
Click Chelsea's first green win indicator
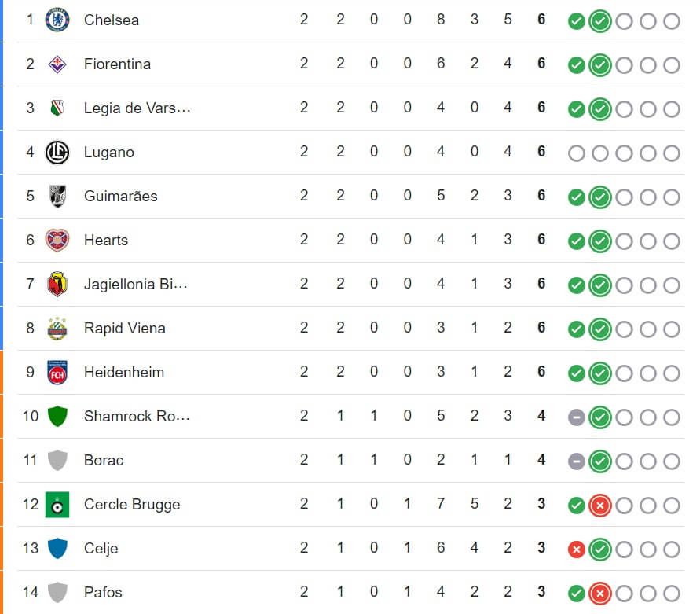(x=576, y=20)
